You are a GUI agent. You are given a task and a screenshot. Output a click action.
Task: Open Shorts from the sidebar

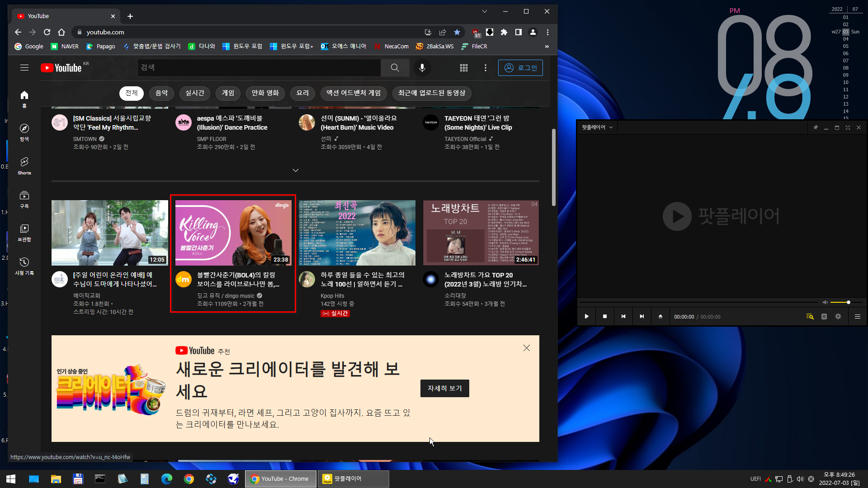[x=24, y=166]
